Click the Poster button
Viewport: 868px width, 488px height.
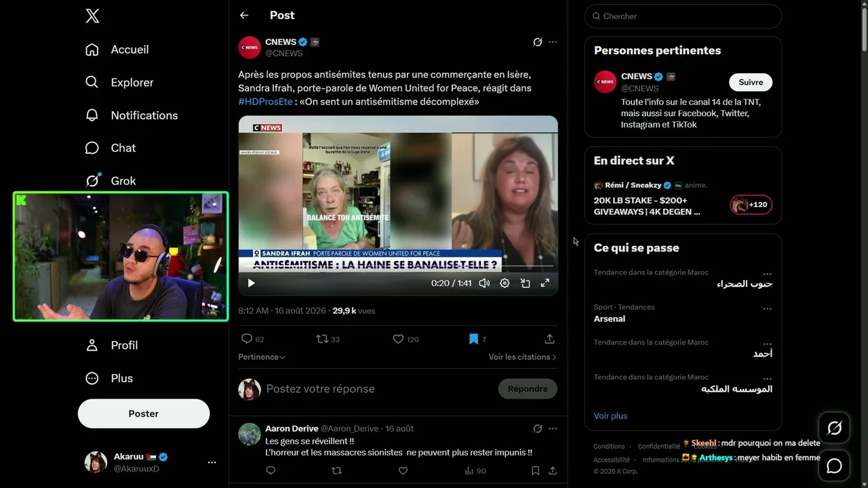tap(144, 413)
